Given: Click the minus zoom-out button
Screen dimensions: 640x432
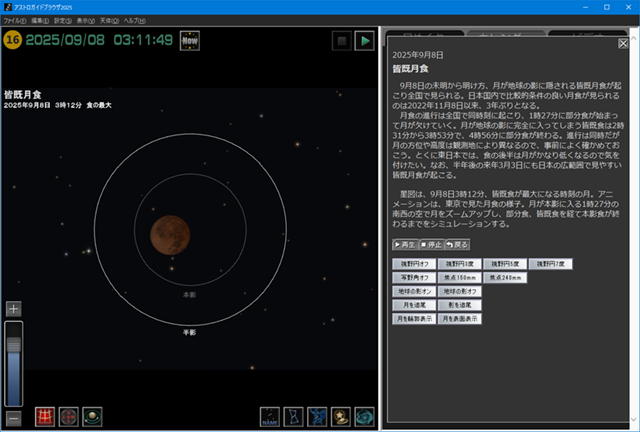Looking at the screenshot, I should coord(14,418).
